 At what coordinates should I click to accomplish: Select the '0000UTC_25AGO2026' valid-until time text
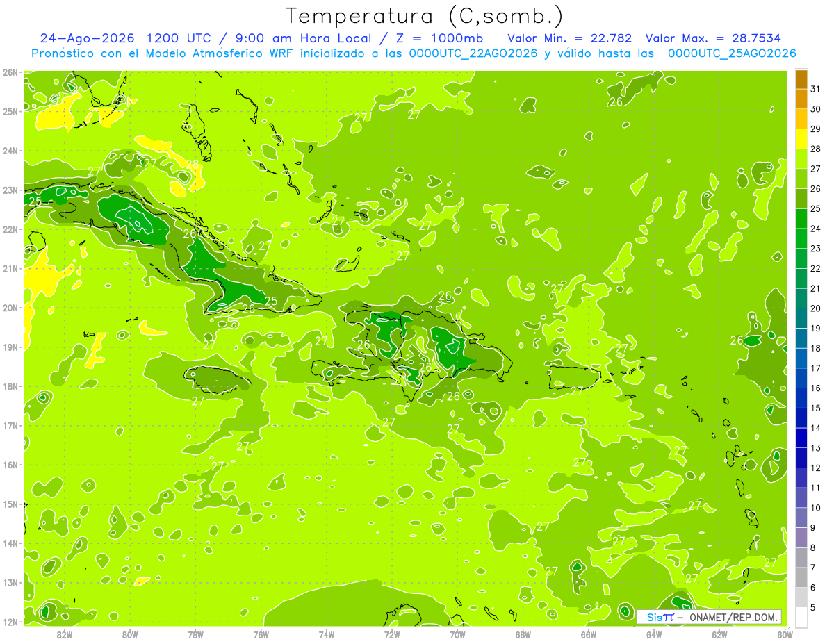pos(732,53)
